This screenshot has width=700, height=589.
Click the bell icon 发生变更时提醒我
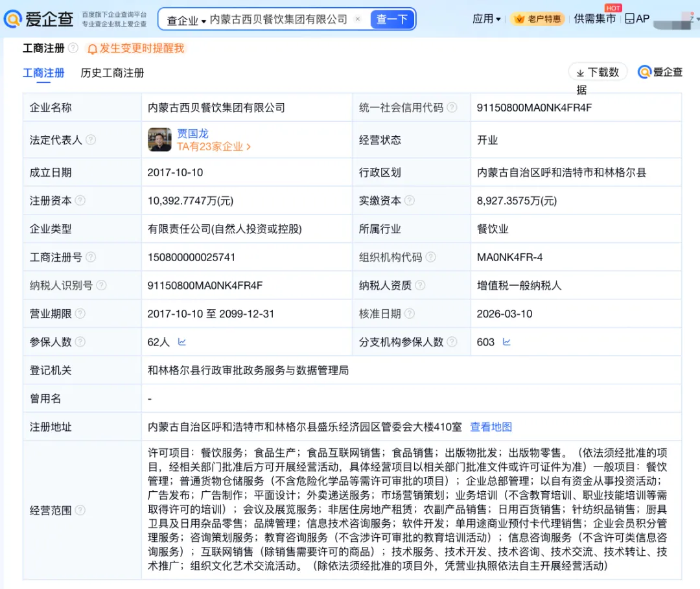pyautogui.click(x=135, y=48)
